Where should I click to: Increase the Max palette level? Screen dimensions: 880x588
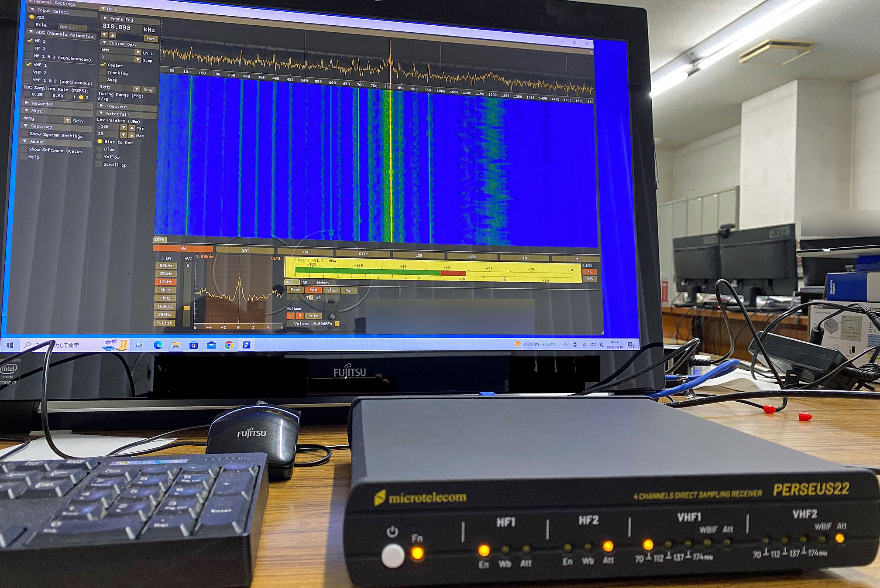click(131, 135)
